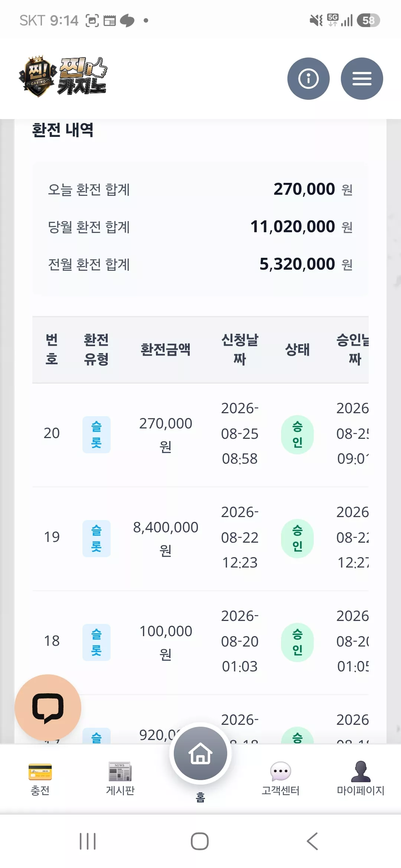
Task: Tap 슬롯 badge in row 20
Action: 97,434
